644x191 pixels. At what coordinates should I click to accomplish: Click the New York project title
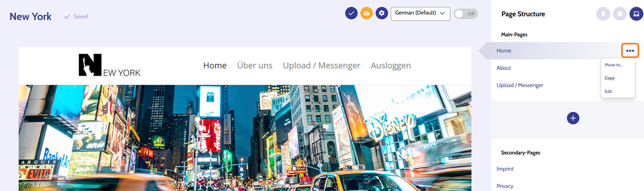click(x=30, y=17)
